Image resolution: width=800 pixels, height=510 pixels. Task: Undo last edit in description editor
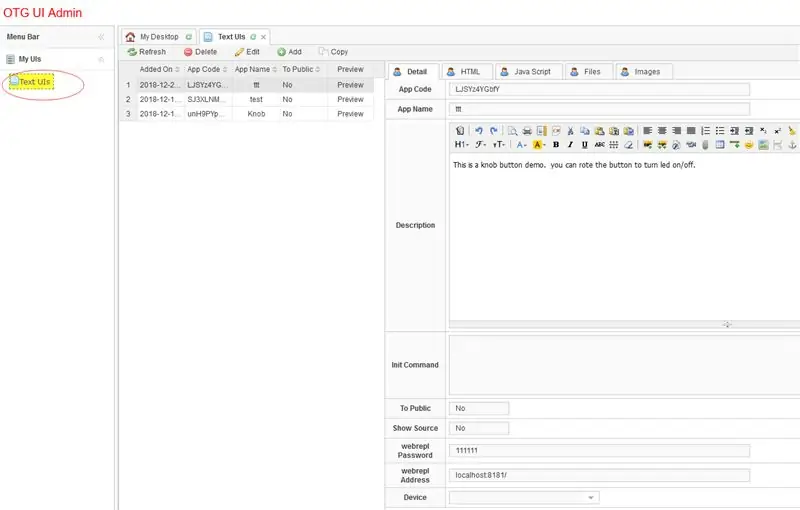[479, 131]
